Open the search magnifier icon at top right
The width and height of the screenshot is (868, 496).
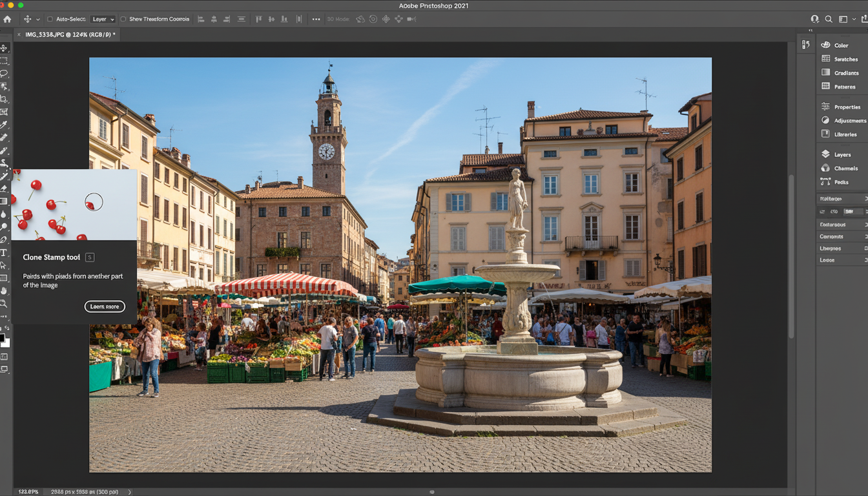(x=829, y=19)
